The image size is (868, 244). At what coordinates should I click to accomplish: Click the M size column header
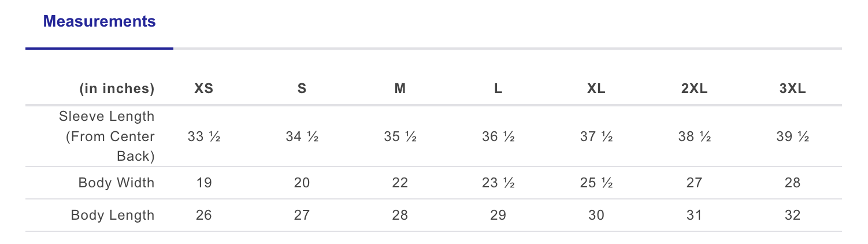pos(400,89)
